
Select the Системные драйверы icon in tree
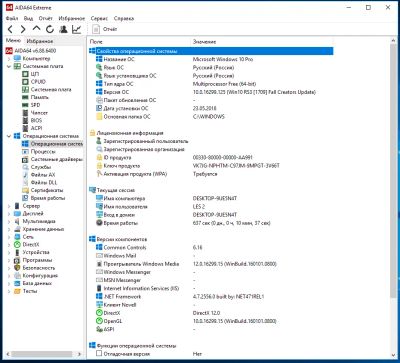pos(25,159)
